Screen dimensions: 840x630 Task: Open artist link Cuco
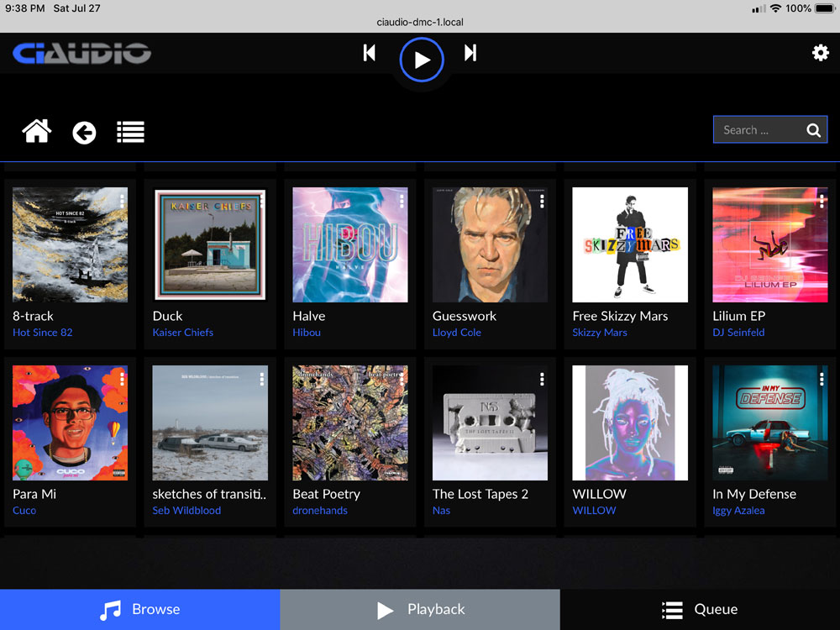[x=24, y=511]
